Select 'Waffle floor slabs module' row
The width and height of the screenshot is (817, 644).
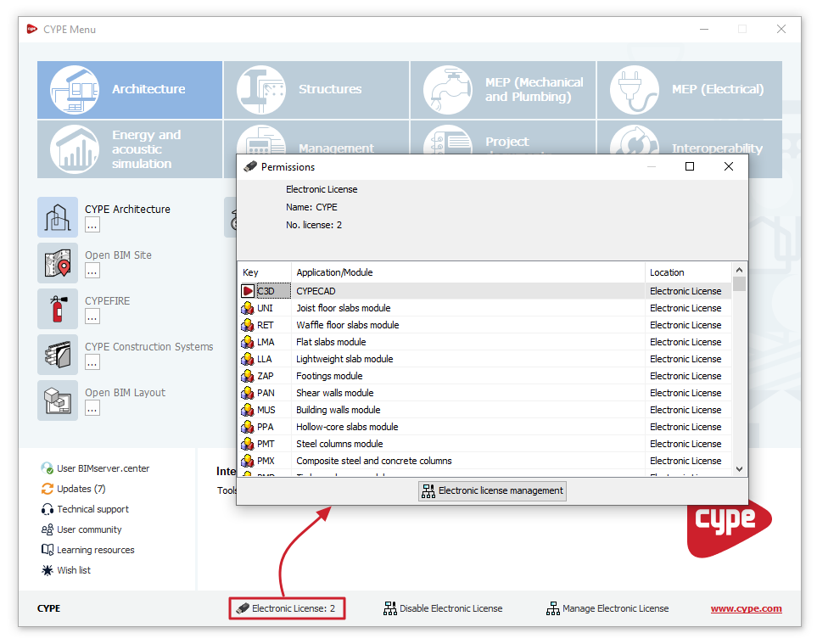pyautogui.click(x=484, y=325)
